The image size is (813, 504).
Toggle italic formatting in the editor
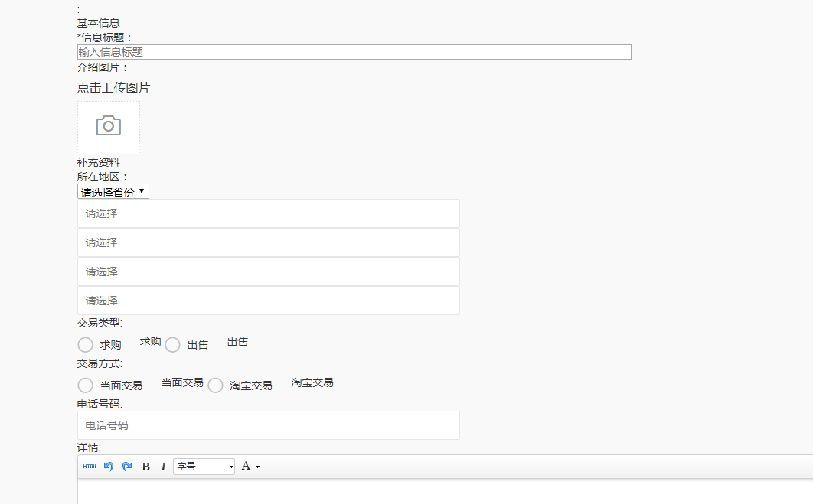[x=163, y=467]
